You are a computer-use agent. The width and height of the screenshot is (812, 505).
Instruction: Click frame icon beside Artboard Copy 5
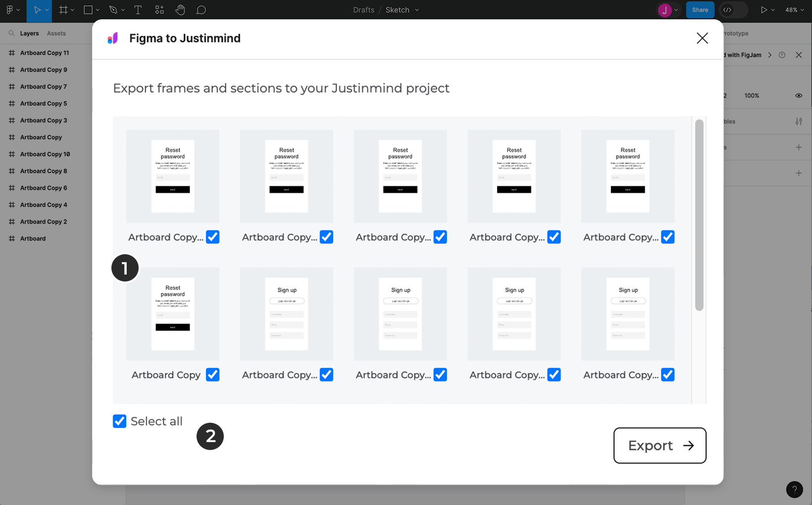click(x=11, y=104)
